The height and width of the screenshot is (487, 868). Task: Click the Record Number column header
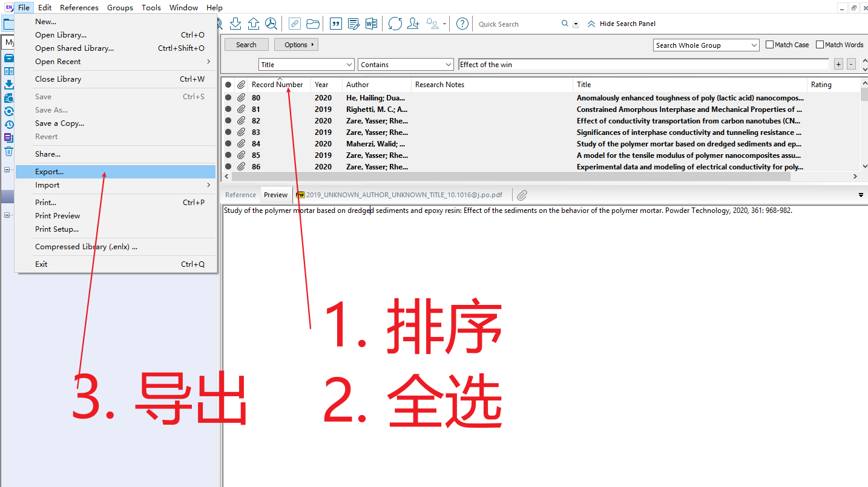pyautogui.click(x=277, y=85)
